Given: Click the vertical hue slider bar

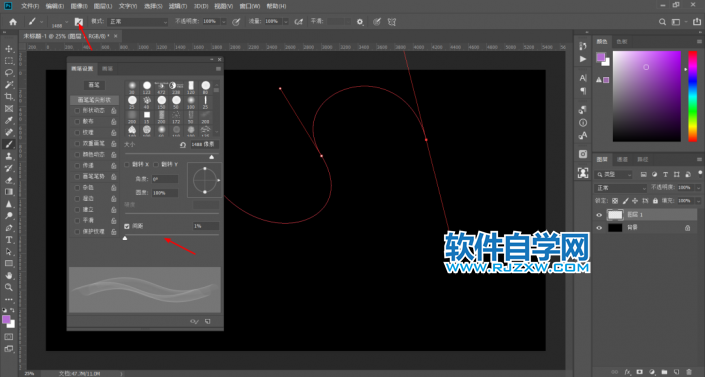Looking at the screenshot, I should coord(692,96).
